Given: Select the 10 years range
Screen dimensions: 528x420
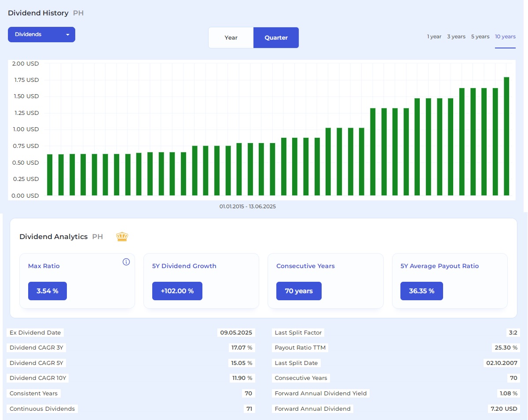Looking at the screenshot, I should [x=505, y=37].
